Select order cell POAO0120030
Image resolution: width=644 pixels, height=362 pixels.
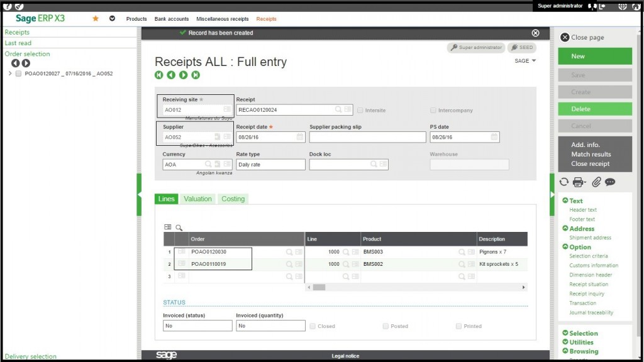(209, 252)
